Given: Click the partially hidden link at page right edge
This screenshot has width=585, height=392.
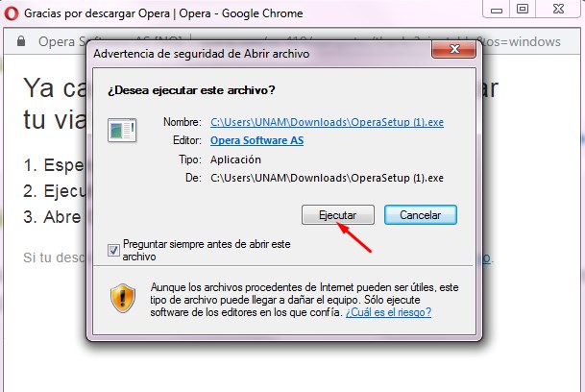Looking at the screenshot, I should tap(486, 257).
